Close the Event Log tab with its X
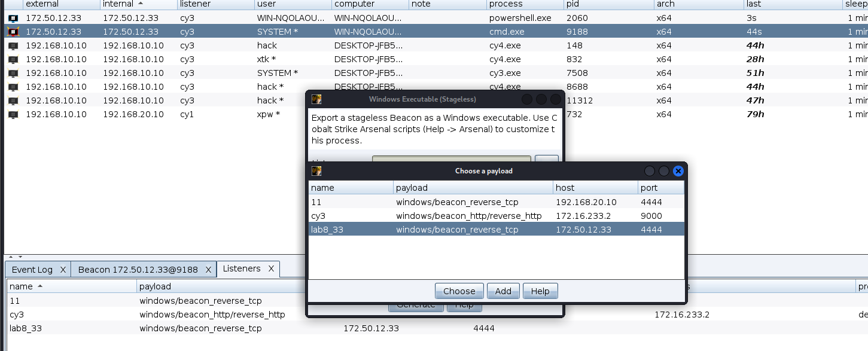 pyautogui.click(x=63, y=270)
